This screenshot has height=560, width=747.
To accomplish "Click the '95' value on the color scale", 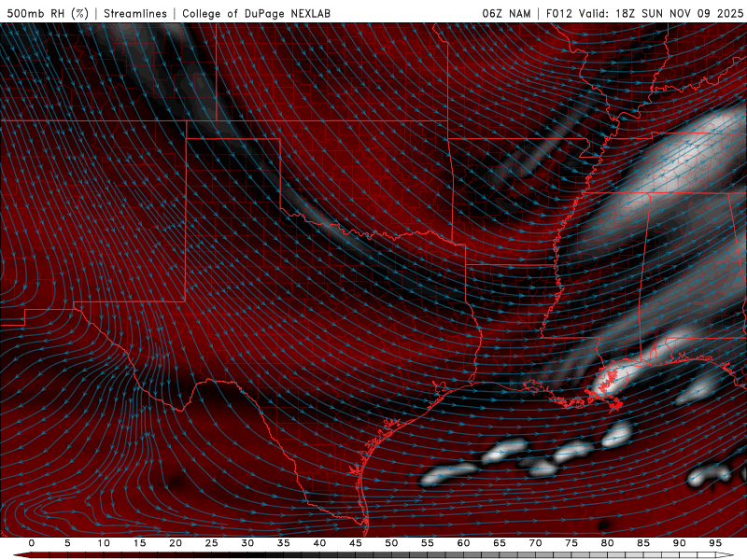I will coord(715,543).
